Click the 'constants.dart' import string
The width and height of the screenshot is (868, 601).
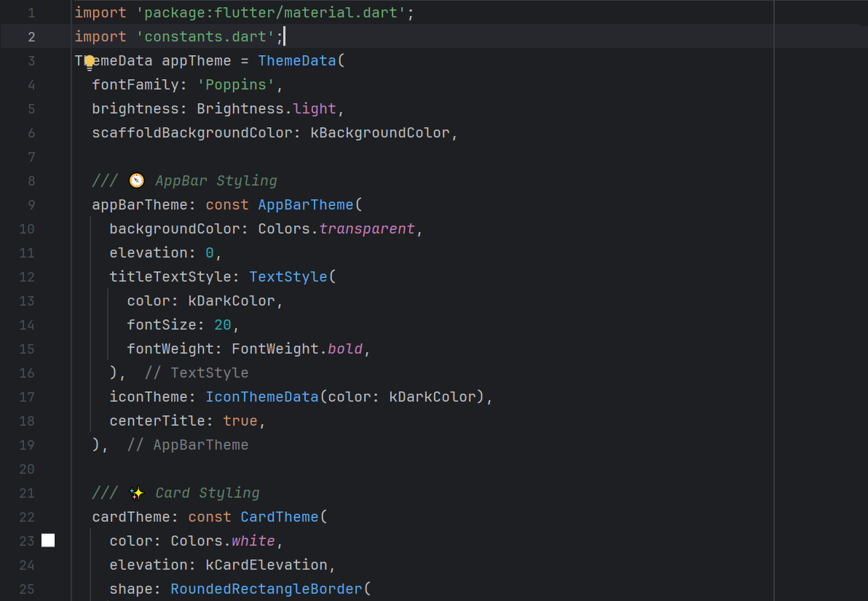[205, 36]
